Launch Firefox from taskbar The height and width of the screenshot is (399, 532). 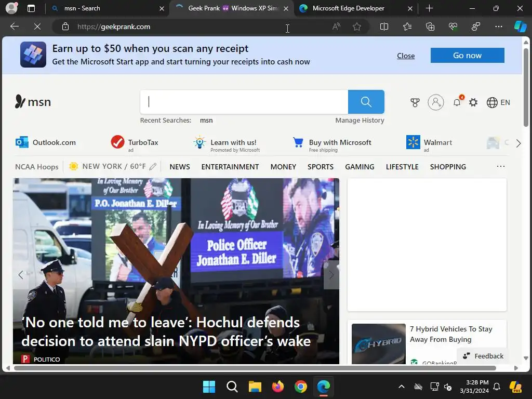click(x=278, y=387)
